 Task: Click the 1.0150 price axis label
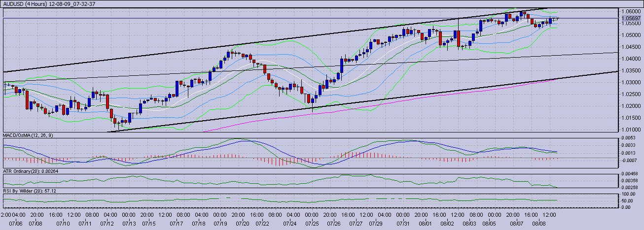(630, 118)
